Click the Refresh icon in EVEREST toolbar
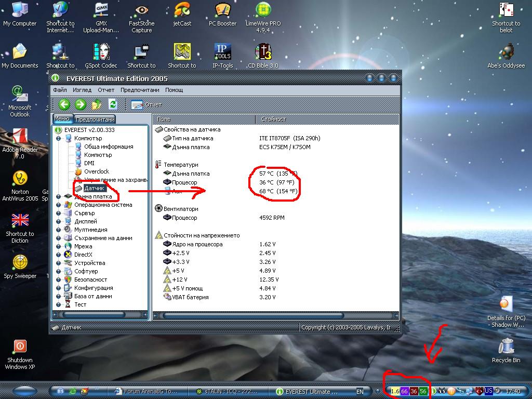 (x=113, y=104)
